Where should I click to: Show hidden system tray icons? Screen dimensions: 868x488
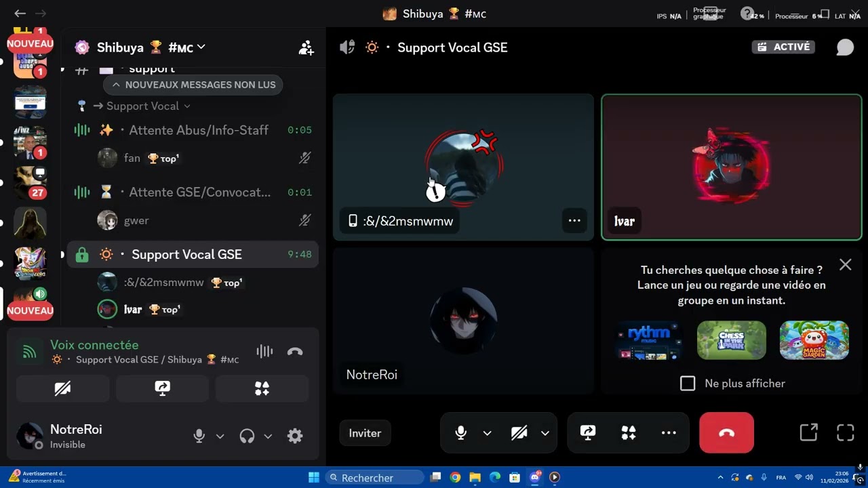[721, 477]
